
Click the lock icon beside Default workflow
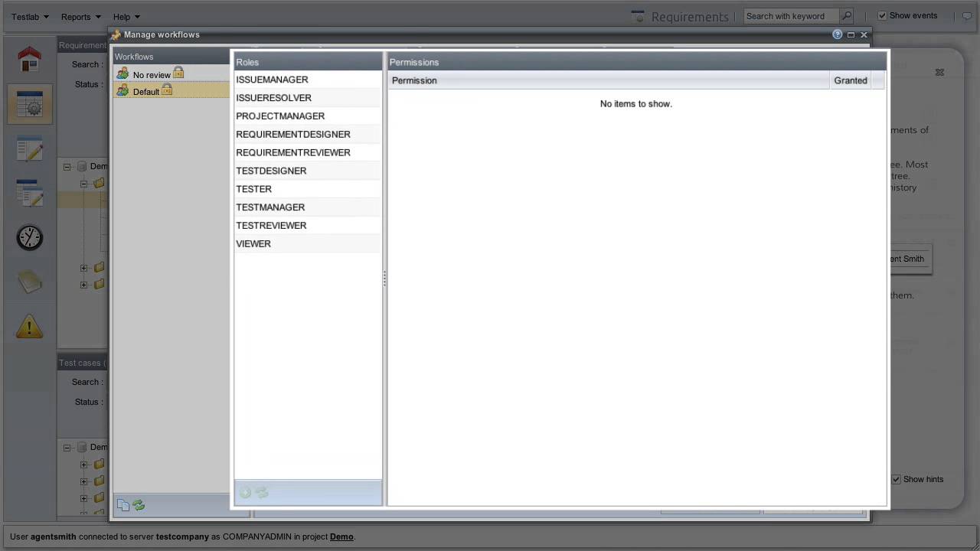click(167, 90)
